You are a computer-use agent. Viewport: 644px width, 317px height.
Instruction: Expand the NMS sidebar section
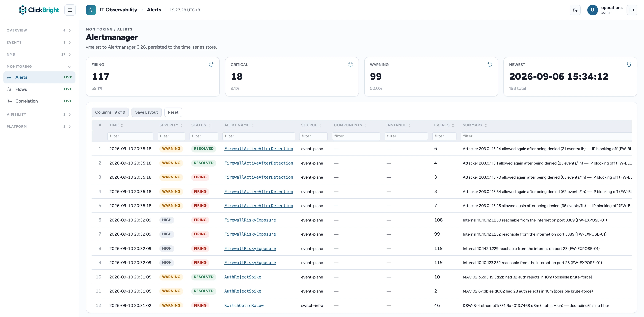point(39,54)
